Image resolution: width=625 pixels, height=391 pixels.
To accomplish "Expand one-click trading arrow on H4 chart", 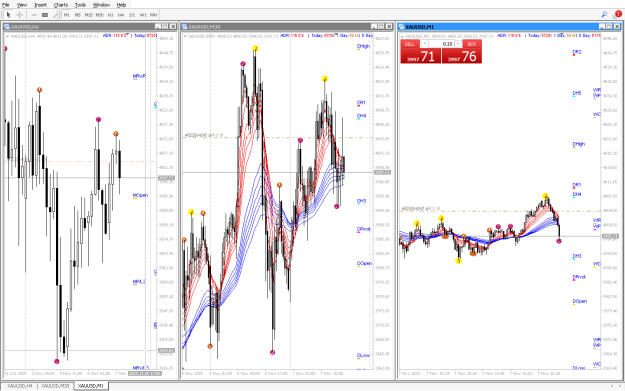I will (x=8, y=36).
